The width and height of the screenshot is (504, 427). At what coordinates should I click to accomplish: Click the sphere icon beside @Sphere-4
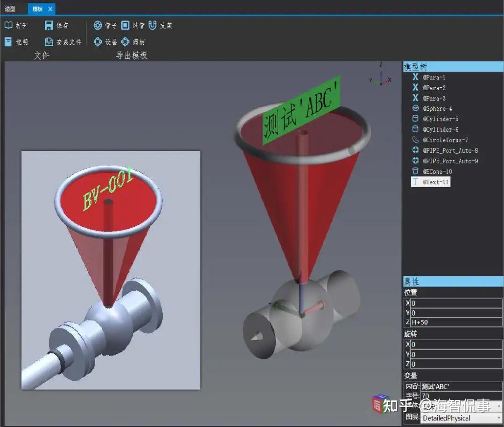415,108
